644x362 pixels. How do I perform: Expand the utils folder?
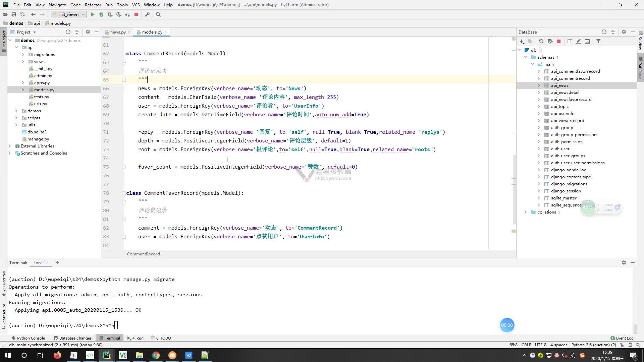(x=16, y=125)
